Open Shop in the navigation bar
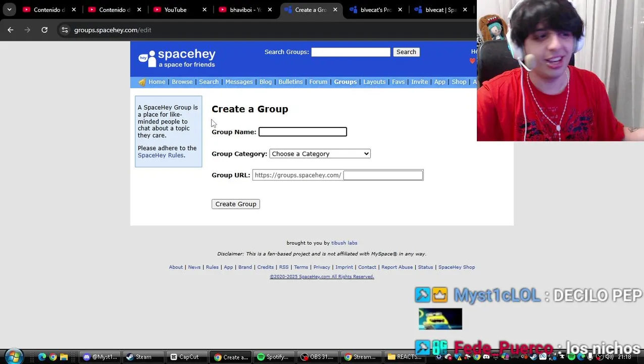The image size is (644, 364). coord(459,82)
